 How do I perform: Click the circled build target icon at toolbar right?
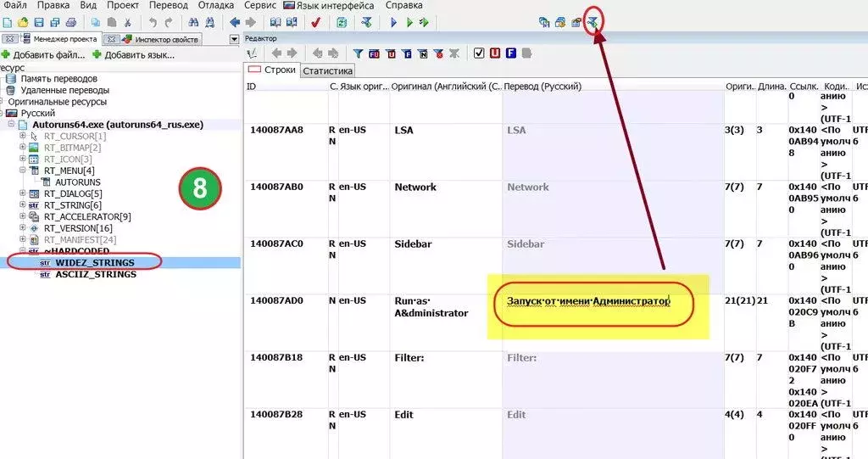[593, 22]
